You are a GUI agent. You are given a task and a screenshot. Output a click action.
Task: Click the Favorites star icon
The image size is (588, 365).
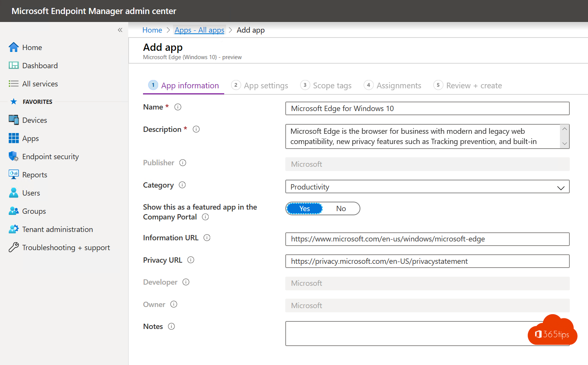(x=14, y=101)
